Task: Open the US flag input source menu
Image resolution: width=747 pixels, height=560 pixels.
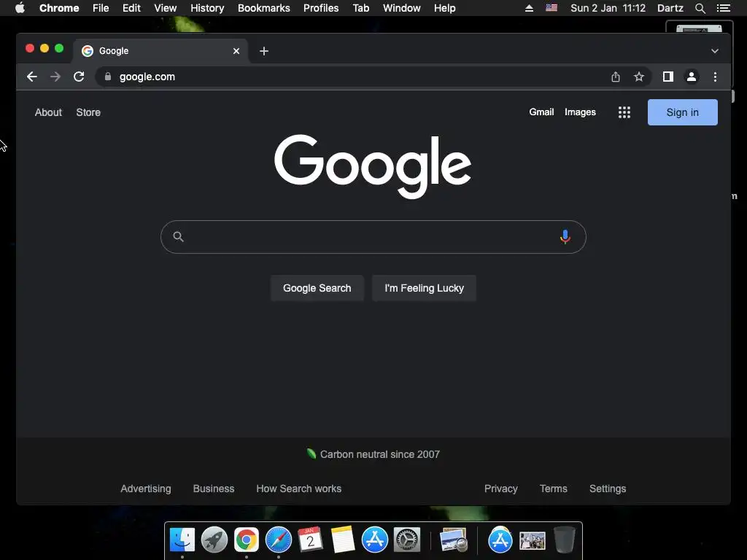Action: point(551,8)
